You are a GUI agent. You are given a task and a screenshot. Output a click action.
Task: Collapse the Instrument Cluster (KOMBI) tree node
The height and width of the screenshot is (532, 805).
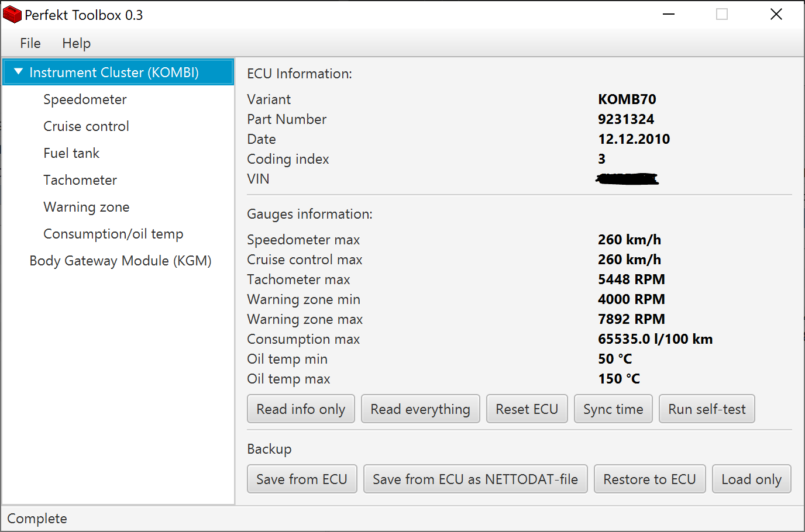(19, 72)
